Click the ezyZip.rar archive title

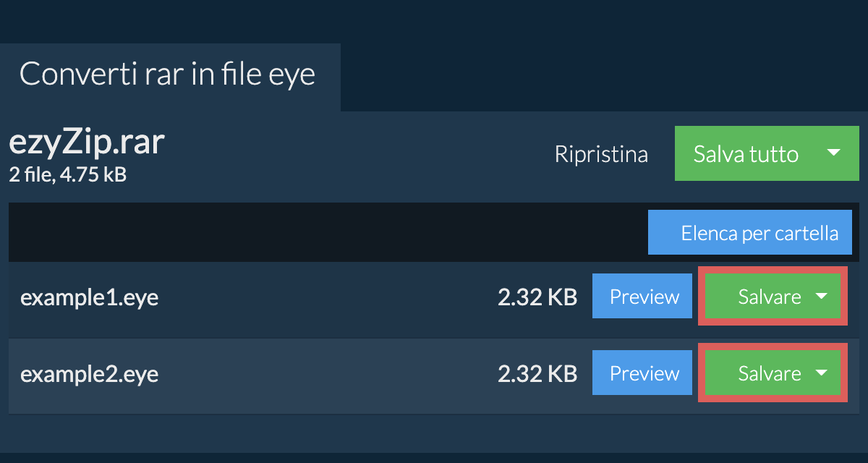[87, 143]
